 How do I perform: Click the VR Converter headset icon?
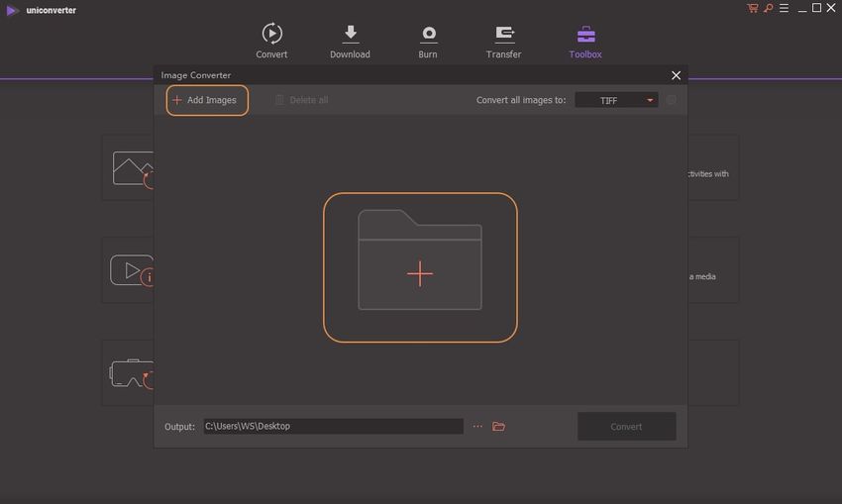(129, 372)
